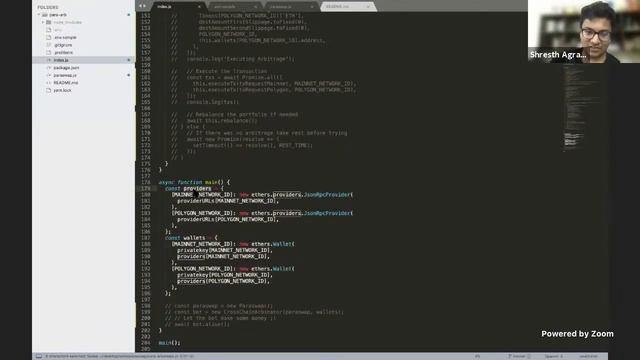Toggle the side bar via status bar icon
640x360 pixels.
click(39, 356)
